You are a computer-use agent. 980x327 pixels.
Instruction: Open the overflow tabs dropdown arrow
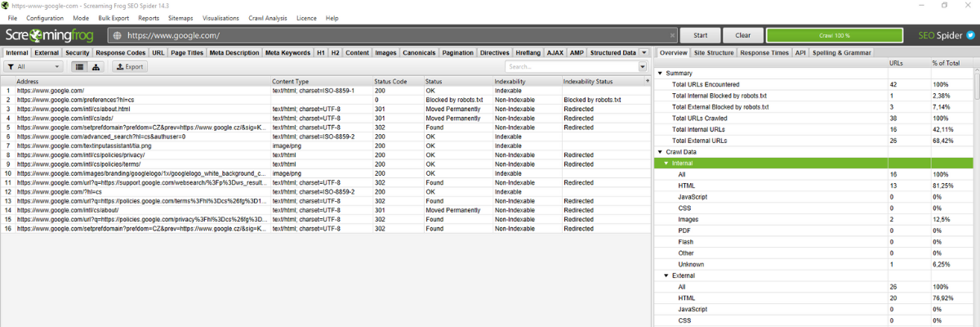pos(644,52)
